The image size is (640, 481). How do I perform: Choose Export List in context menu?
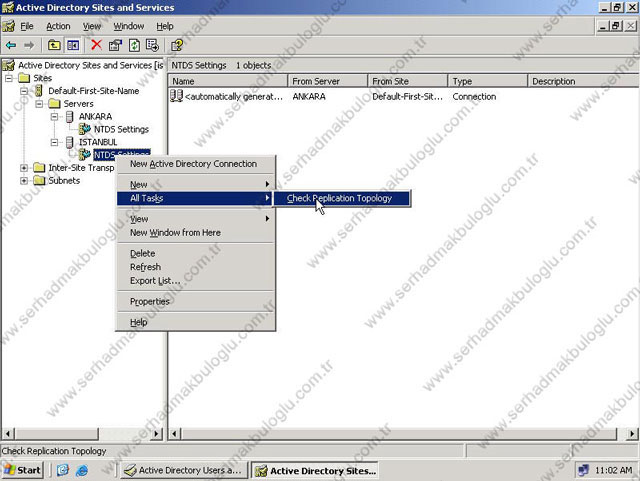[x=196, y=281]
